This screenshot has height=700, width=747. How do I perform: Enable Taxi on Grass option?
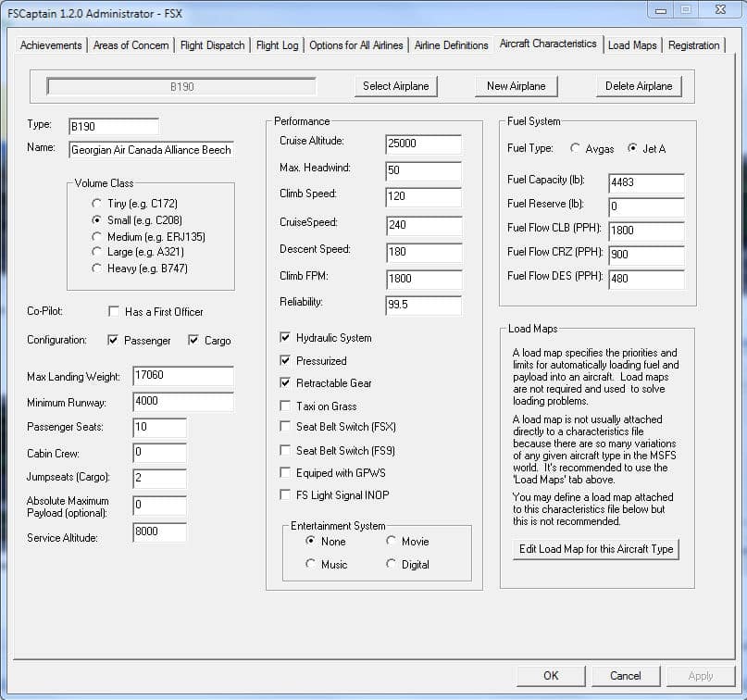point(285,406)
